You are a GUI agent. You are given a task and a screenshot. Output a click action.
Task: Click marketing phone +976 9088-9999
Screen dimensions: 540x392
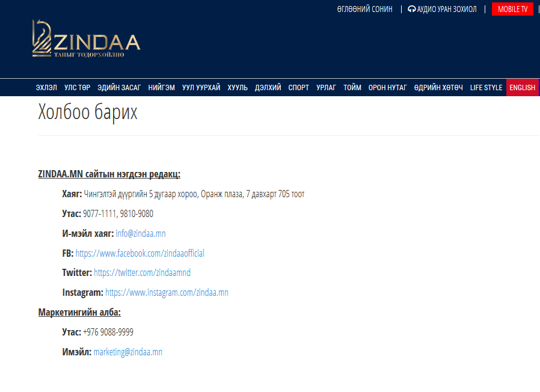[x=108, y=332]
